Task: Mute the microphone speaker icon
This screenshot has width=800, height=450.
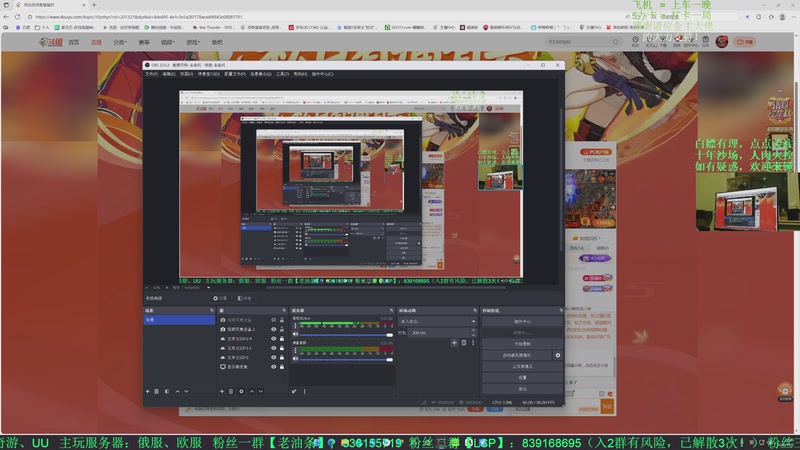Action: (295, 334)
